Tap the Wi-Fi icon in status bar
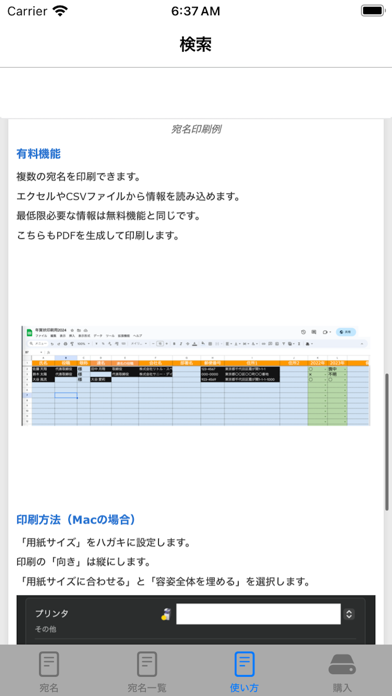Viewport: 392px width, 696px height. (x=60, y=11)
